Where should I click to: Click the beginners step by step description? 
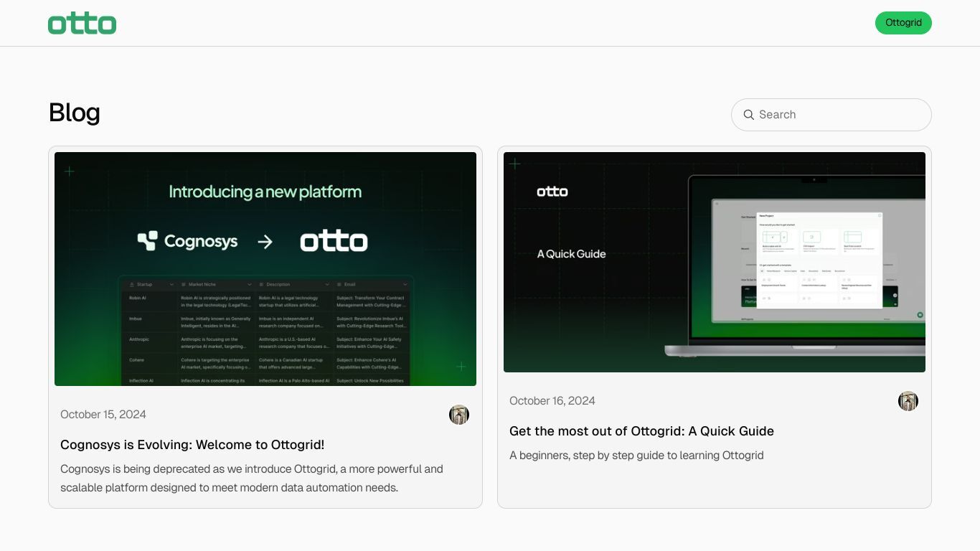click(636, 456)
